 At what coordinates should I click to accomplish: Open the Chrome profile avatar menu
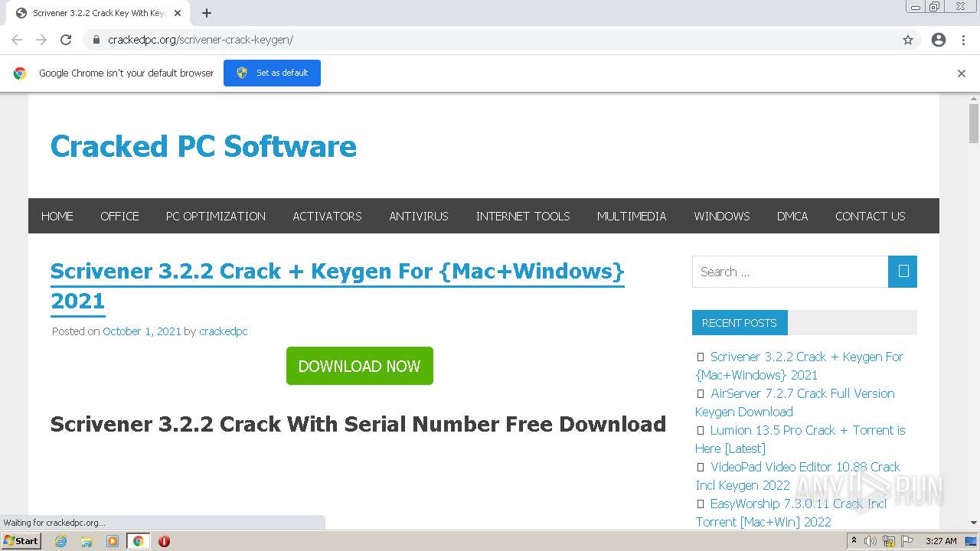[939, 40]
